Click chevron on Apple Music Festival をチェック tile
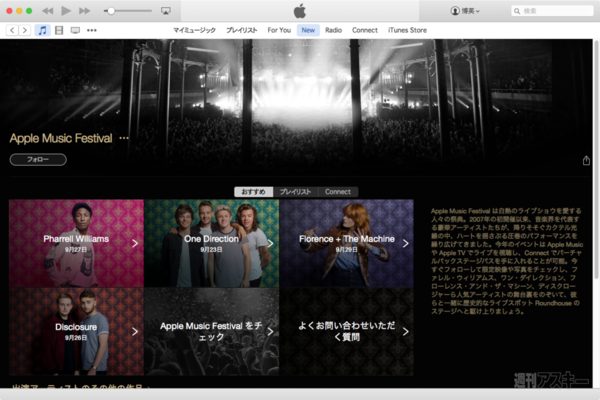600x400 pixels. tap(270, 331)
